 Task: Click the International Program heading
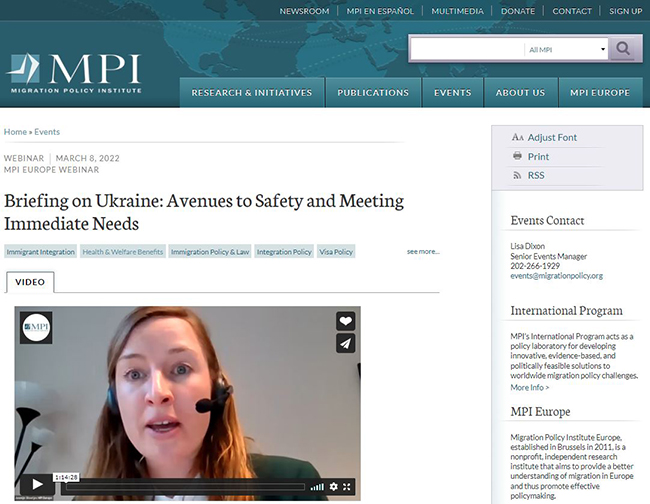[x=566, y=310]
